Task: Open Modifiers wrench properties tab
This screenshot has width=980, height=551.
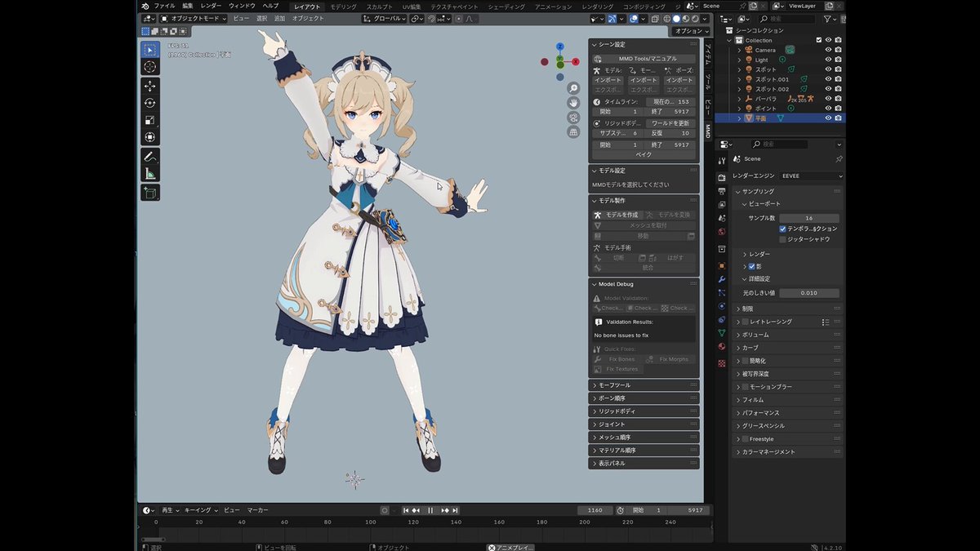Action: (722, 279)
